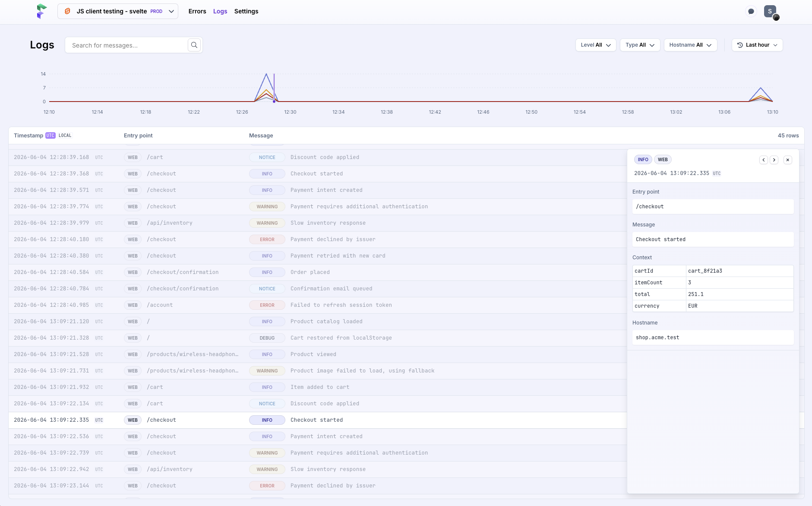Click the 12:28:39.979 'Slow inventory response' row
Image resolution: width=812 pixels, height=506 pixels.
coord(317,223)
